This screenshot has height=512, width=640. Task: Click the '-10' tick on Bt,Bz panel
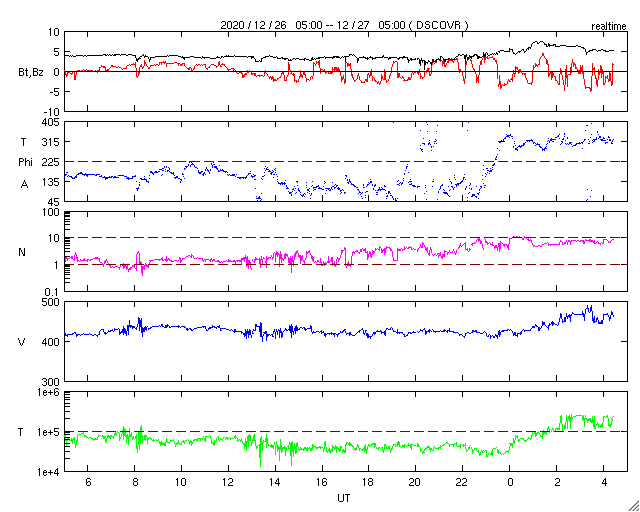pos(52,112)
